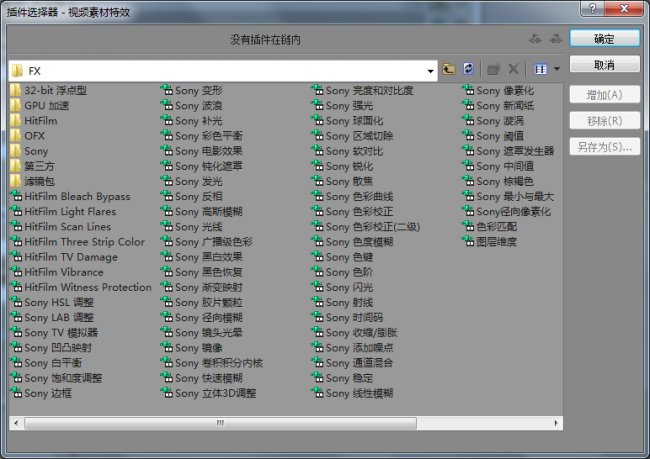This screenshot has width=650, height=459.
Task: Select HitFilm Vibrance plugin icon
Action: (16, 272)
